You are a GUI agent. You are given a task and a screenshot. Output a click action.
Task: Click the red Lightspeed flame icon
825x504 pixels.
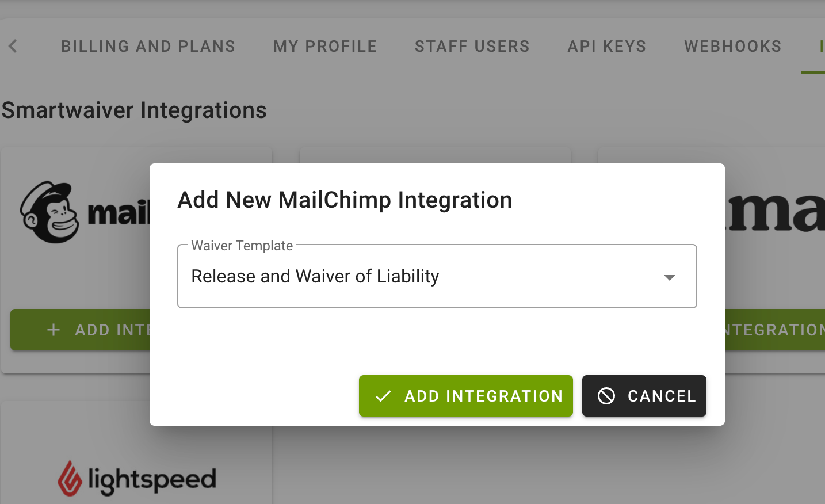coord(70,478)
